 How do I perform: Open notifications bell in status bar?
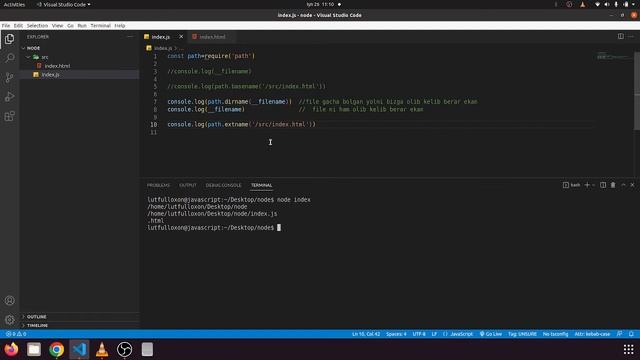click(x=631, y=334)
